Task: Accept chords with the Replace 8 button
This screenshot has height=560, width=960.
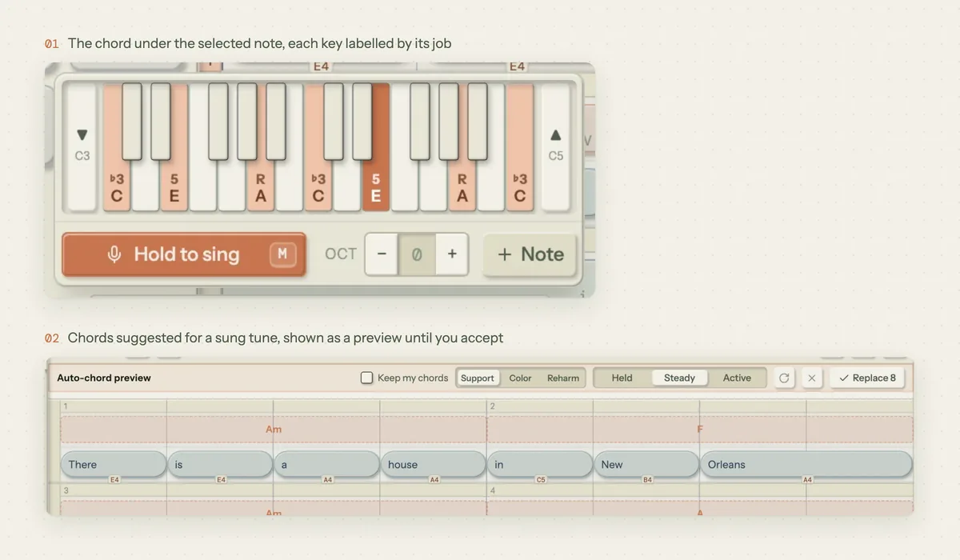Action: pos(867,378)
